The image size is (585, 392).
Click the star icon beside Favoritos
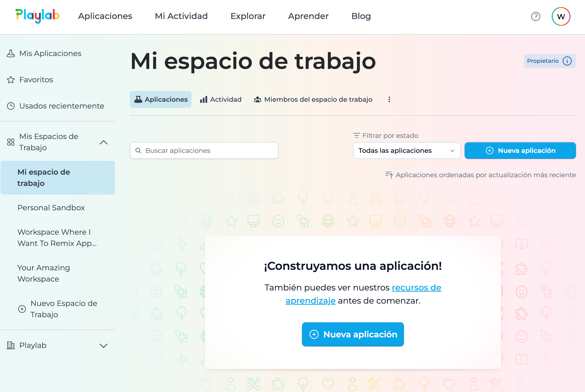tap(11, 80)
